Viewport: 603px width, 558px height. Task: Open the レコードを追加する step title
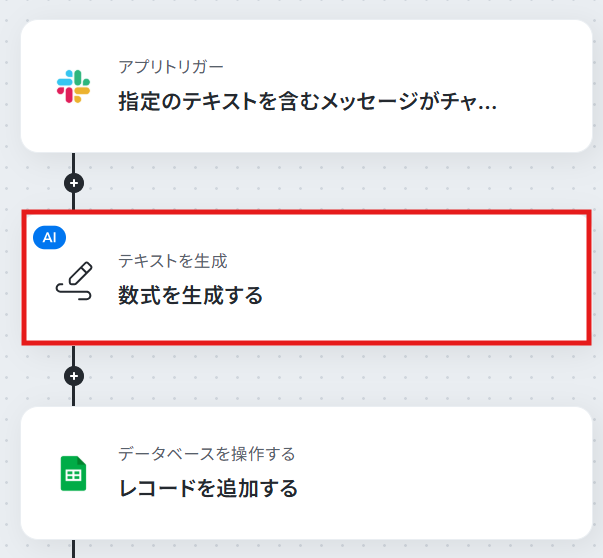tap(208, 488)
